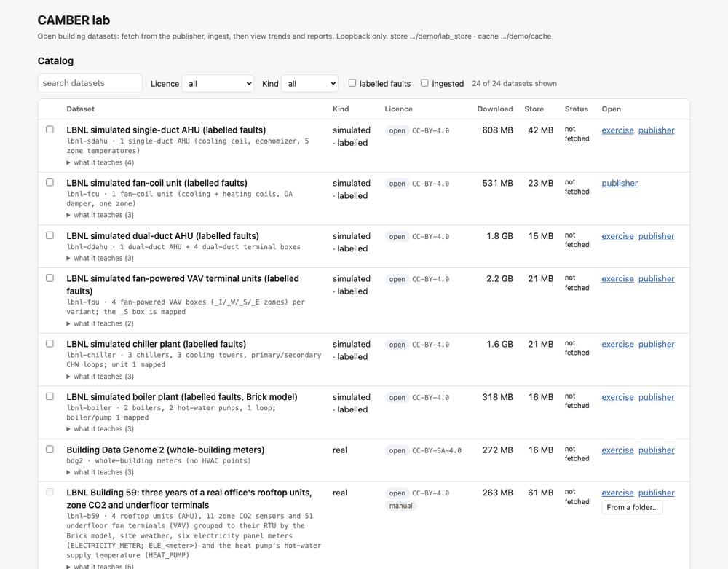Select the LBNL simulated chiller plant row checkbox
Image resolution: width=728 pixels, height=569 pixels.
coord(50,344)
